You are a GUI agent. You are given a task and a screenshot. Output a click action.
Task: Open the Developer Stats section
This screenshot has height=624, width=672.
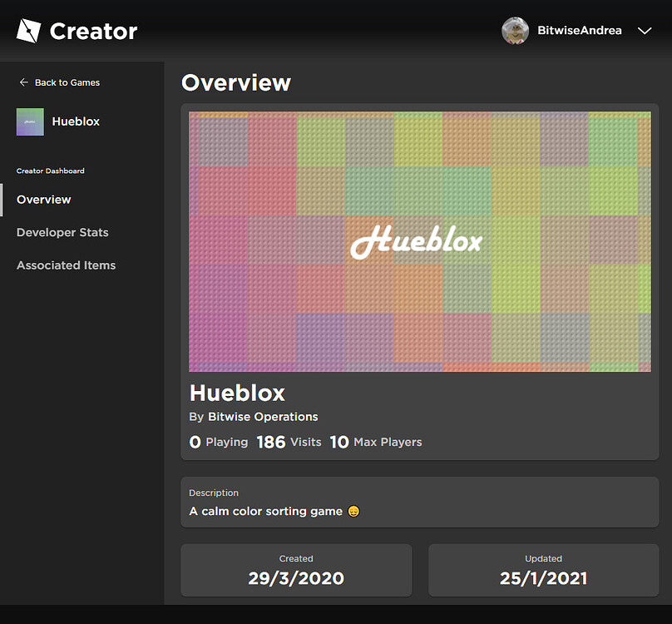coord(62,233)
